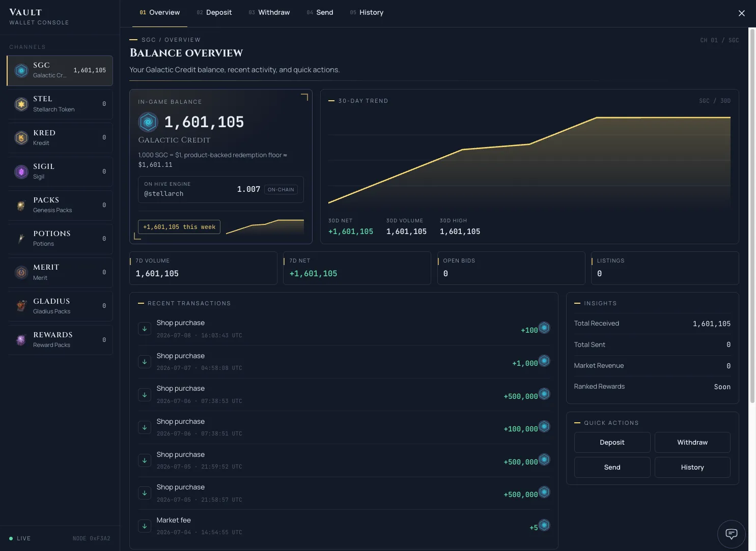Screen dimensions: 756x551
Task: Click the POTIONS channel icon
Action: point(21,239)
